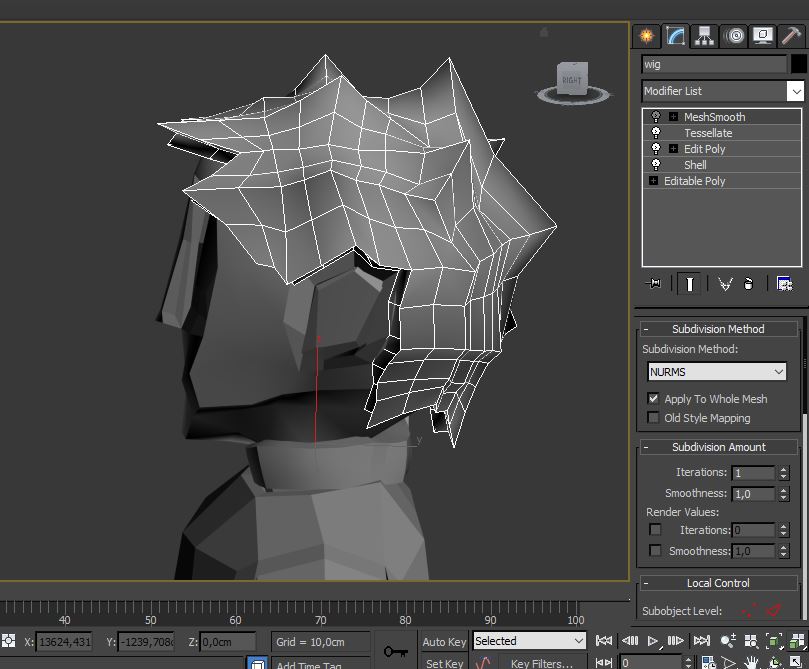Open Configure Modifier Sets
Viewport: 809px width, 669px height.
[784, 284]
